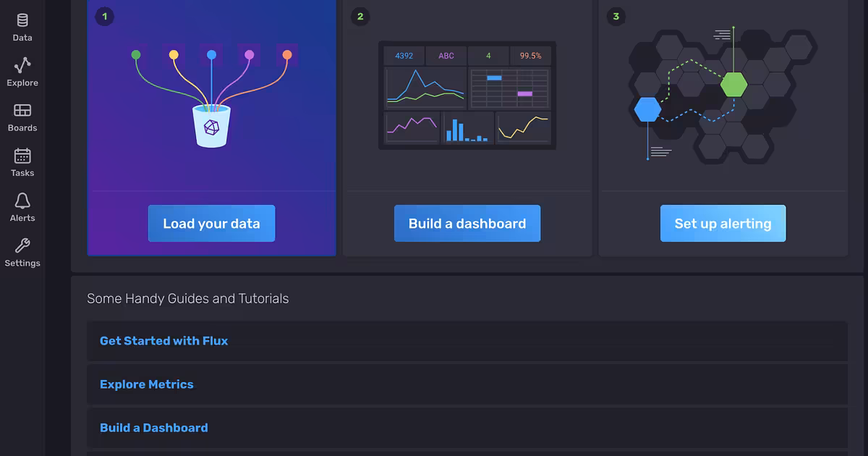Select the Data label in sidebar
Screen dimensions: 868x456
[22, 38]
